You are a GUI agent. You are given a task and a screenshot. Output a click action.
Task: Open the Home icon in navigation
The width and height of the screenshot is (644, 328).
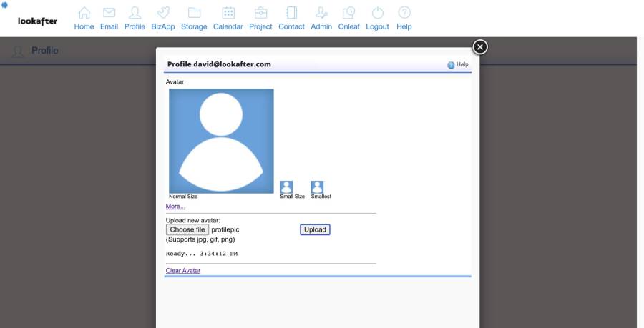[x=84, y=14]
